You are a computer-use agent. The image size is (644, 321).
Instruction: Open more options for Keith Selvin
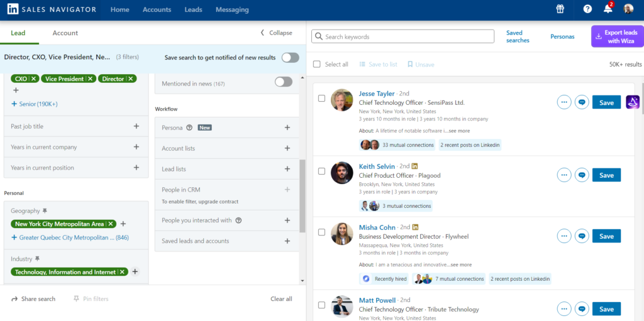pyautogui.click(x=564, y=175)
